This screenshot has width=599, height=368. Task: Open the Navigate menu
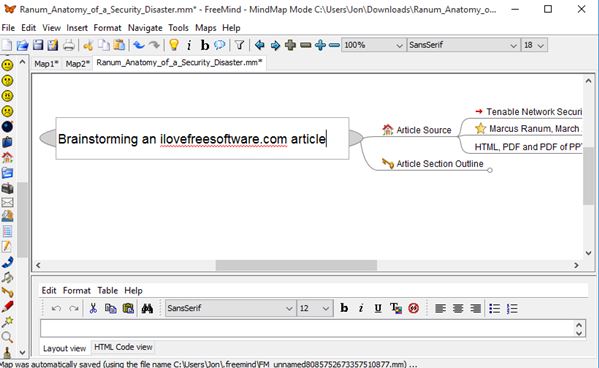coord(145,28)
